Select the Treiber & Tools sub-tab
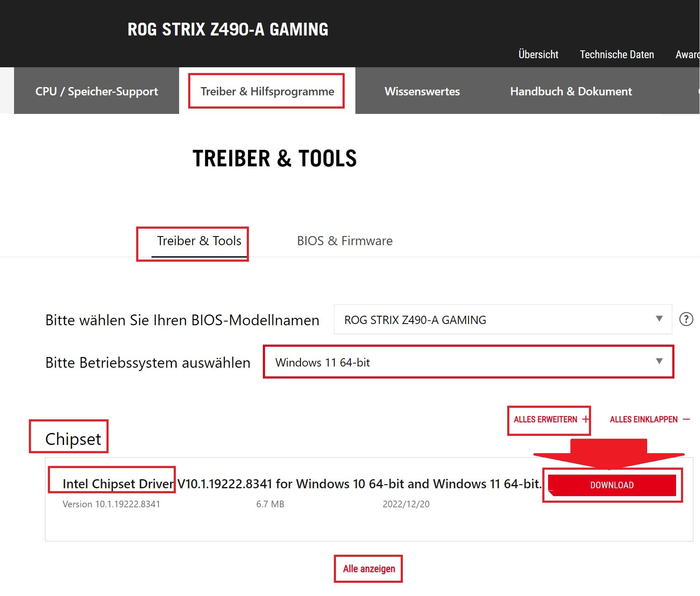Viewport: 700px width, 596px height. click(x=199, y=241)
